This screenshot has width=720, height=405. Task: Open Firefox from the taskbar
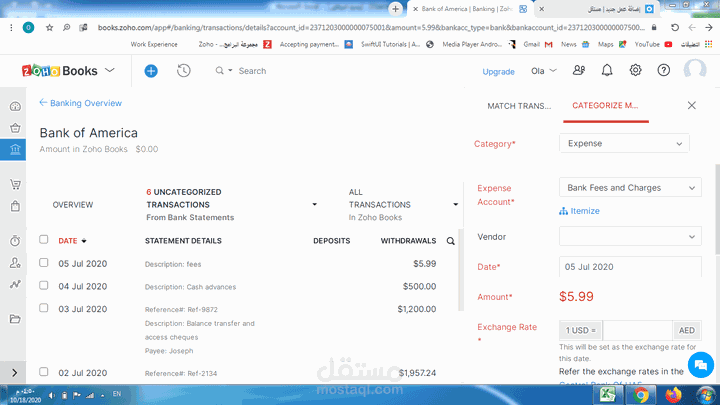674,395
